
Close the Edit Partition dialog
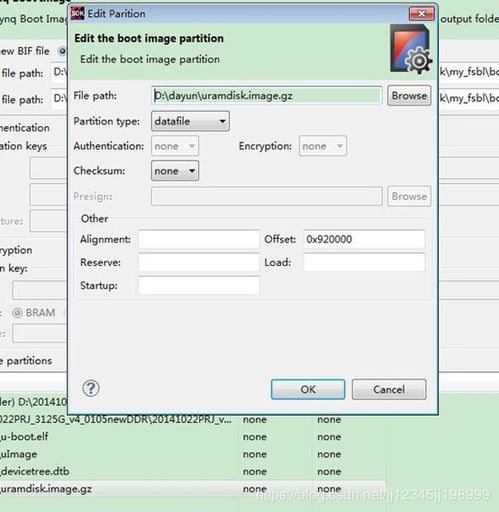[x=422, y=14]
